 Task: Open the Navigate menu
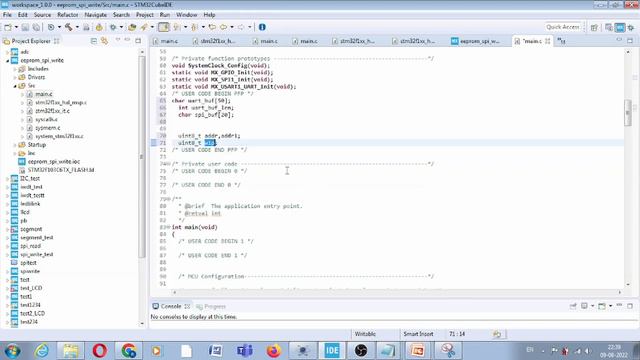[96, 15]
